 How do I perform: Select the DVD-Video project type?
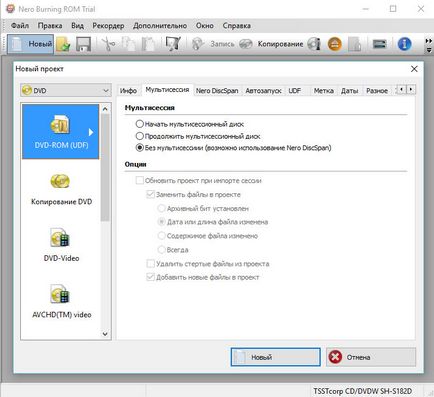[x=61, y=245]
